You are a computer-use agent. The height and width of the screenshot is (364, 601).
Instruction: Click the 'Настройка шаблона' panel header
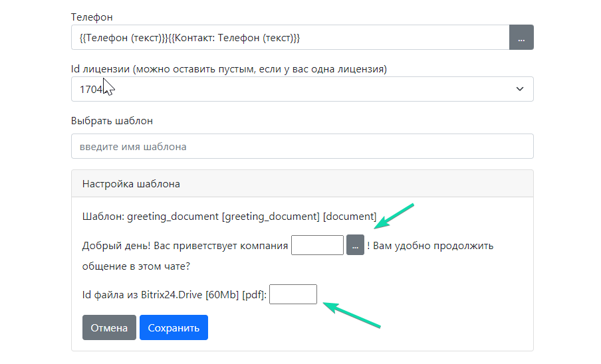pyautogui.click(x=131, y=184)
